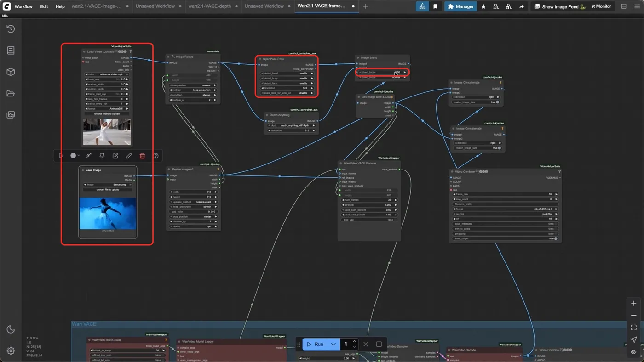Toggle dark theme moon icon
644x362 pixels.
(11, 329)
